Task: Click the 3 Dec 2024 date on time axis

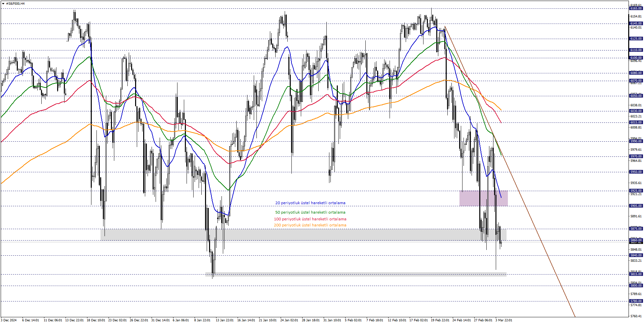Action: (x=9, y=320)
